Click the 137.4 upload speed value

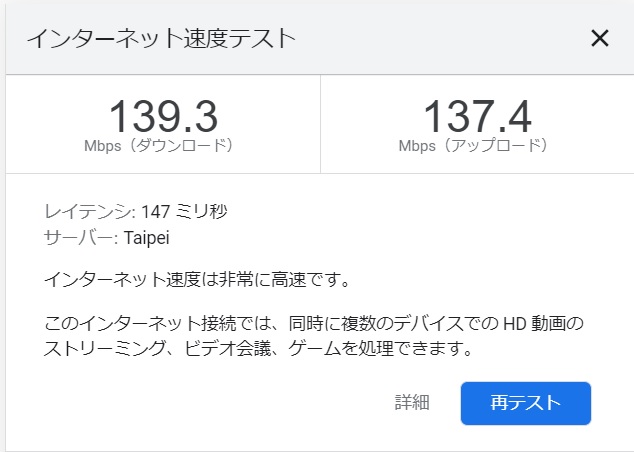pos(476,115)
